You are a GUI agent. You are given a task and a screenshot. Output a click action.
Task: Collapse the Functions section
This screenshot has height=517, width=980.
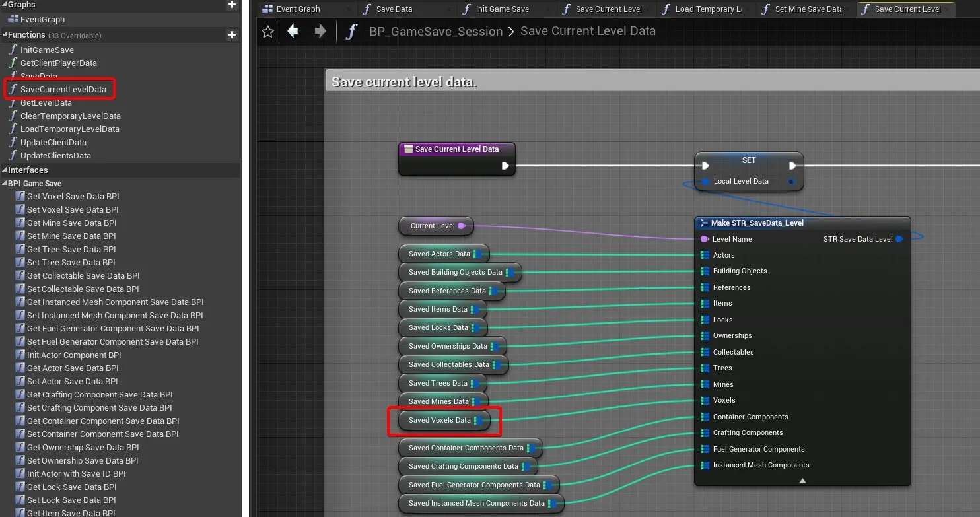(x=5, y=35)
